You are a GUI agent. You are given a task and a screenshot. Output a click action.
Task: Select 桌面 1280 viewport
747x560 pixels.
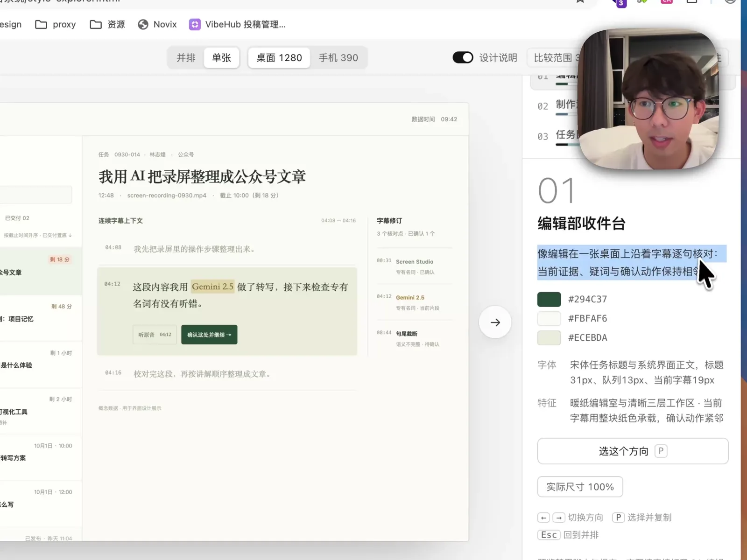(x=279, y=58)
